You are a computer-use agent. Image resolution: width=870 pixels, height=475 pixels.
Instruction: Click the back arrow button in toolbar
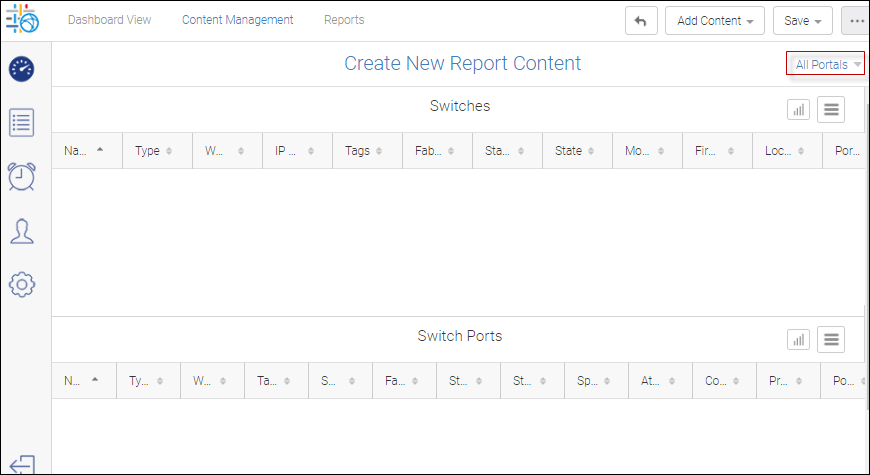[x=641, y=21]
